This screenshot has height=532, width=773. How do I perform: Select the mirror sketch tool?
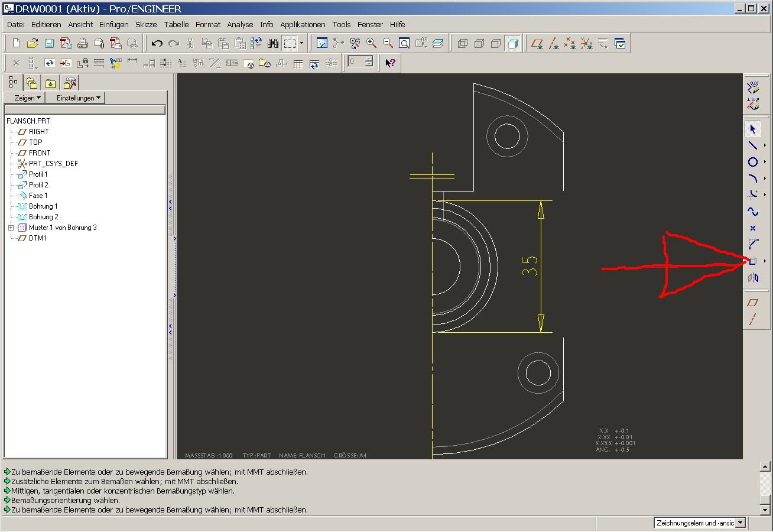pyautogui.click(x=752, y=277)
